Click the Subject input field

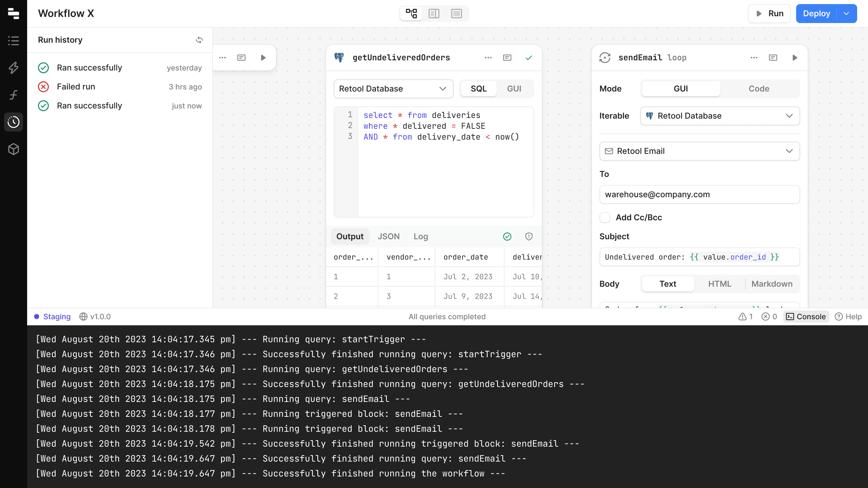coord(699,257)
